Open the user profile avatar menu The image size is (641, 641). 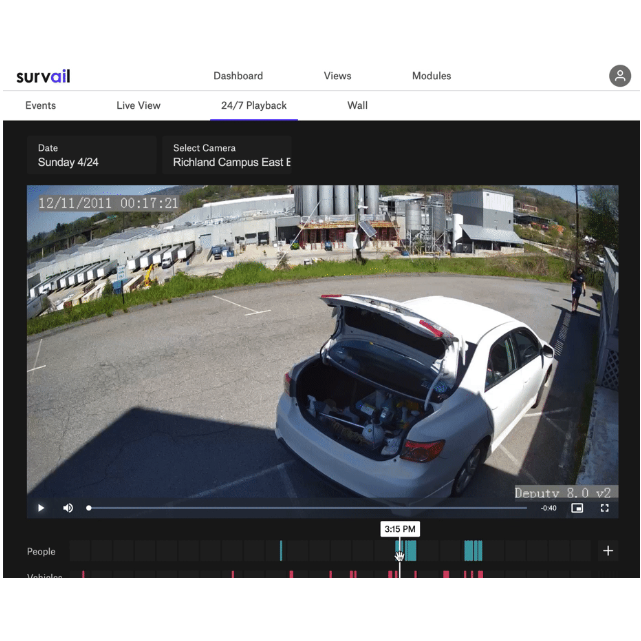tap(620, 76)
